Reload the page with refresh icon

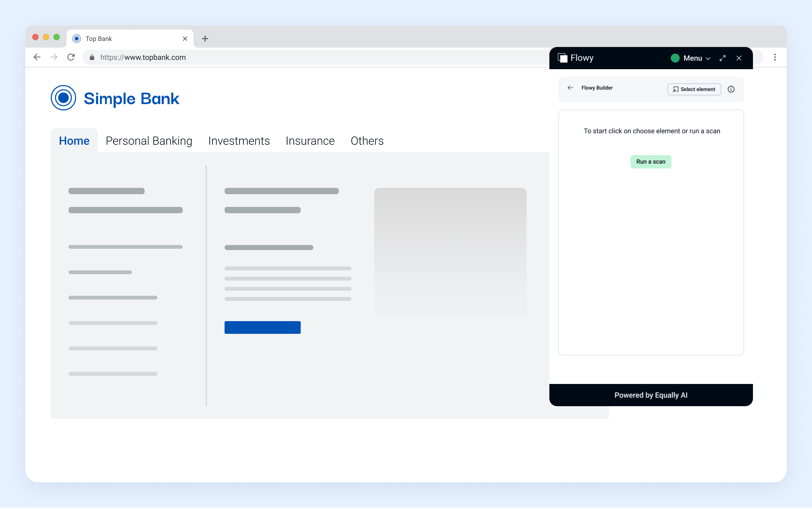click(71, 57)
